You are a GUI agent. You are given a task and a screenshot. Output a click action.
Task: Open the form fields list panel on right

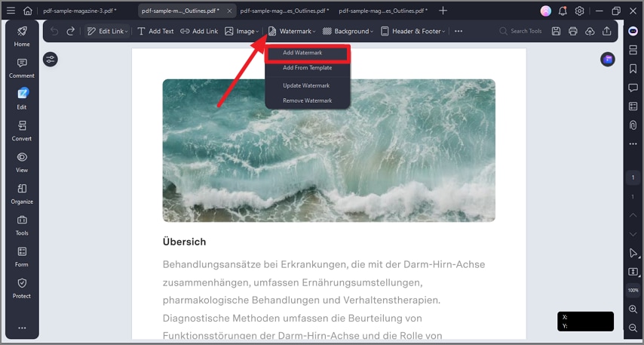coord(633,106)
